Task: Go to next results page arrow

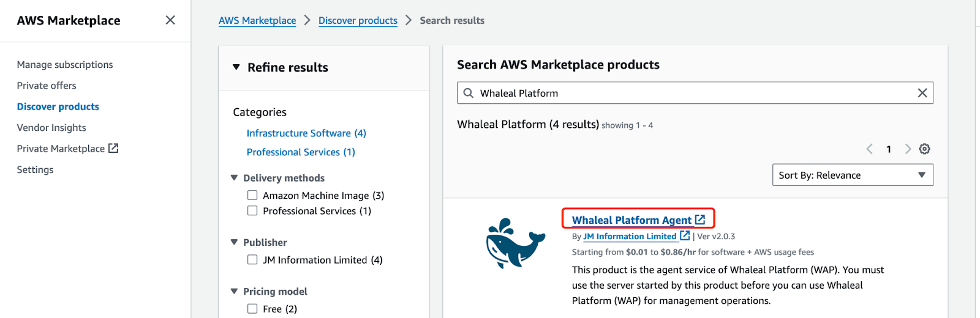Action: pyautogui.click(x=908, y=149)
